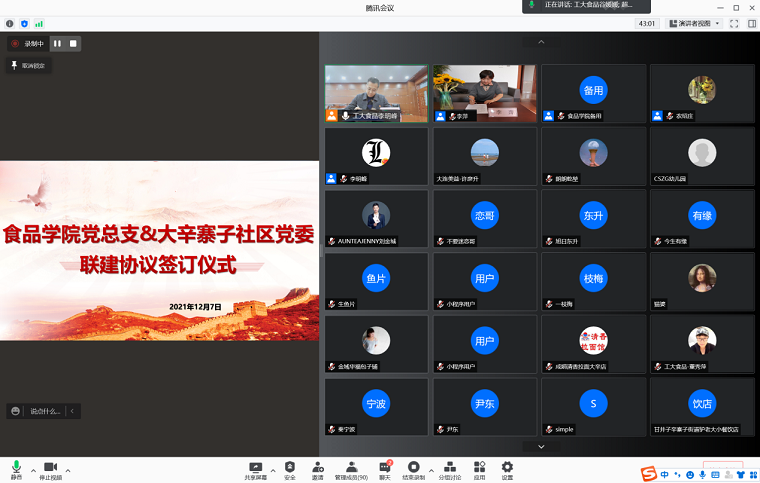
Task: Click the green network signal status icon
Action: tap(39, 23)
